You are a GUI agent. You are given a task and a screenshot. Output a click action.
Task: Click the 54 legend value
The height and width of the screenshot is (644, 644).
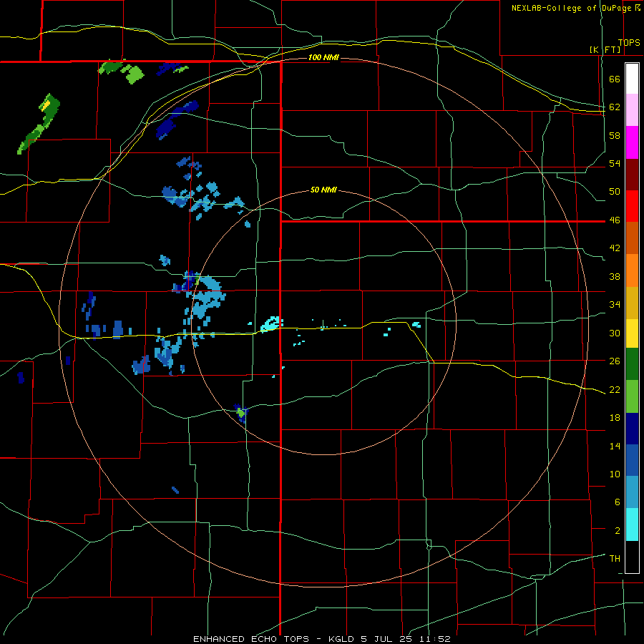click(615, 163)
